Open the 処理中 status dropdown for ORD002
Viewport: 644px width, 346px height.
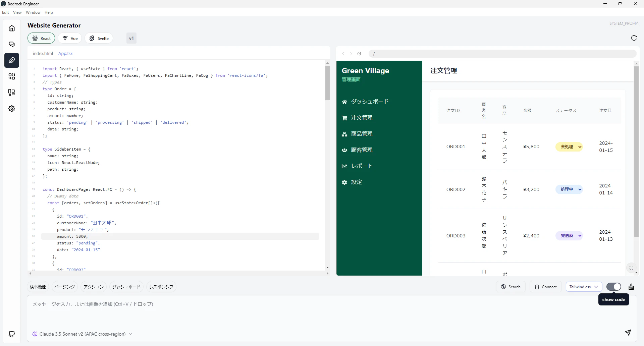click(569, 189)
